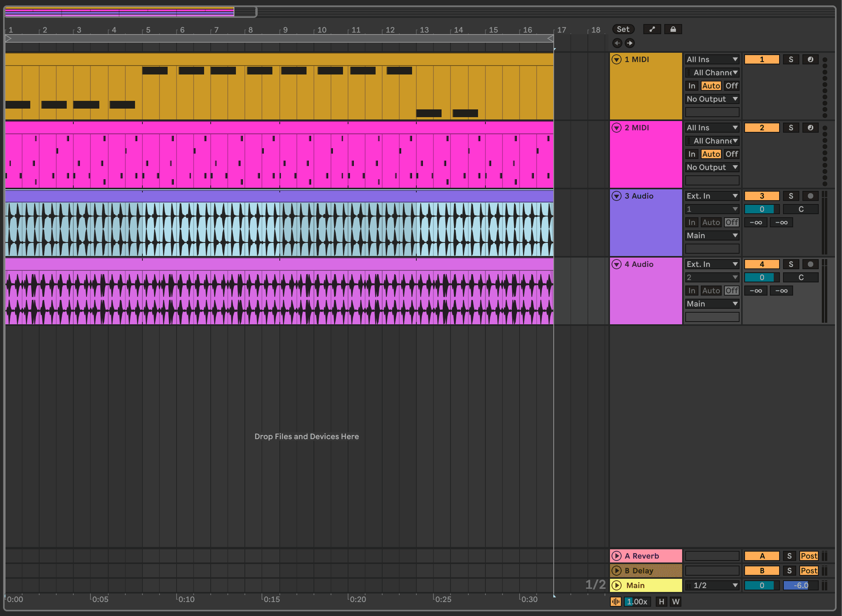Screen dimensions: 842x616
Task: Set 2 MIDI monitoring to Auto
Action: click(711, 154)
